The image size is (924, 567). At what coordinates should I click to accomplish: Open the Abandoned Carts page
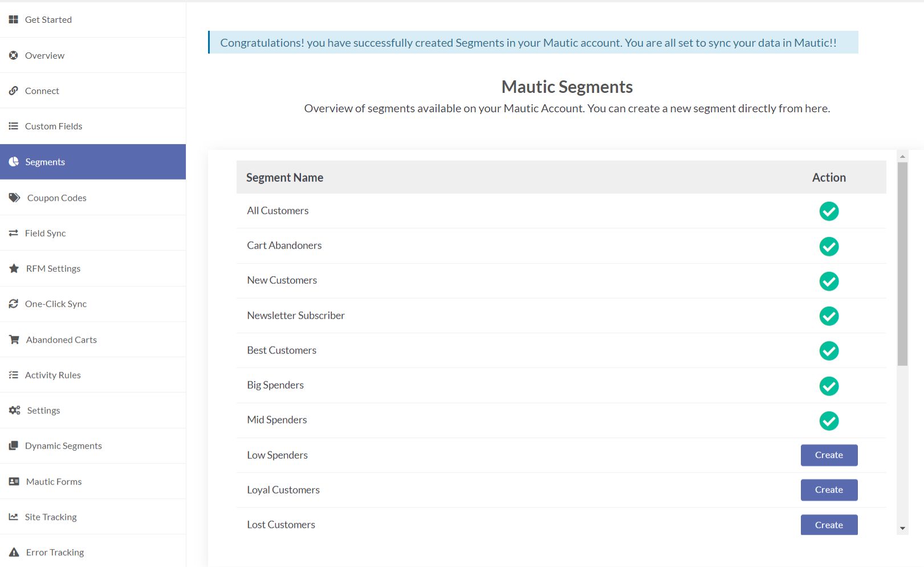click(x=93, y=340)
